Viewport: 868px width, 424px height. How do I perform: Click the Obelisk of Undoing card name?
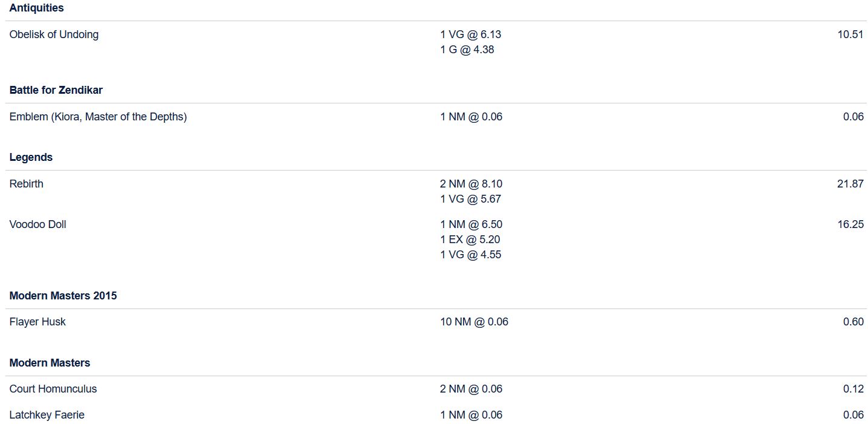coord(54,34)
